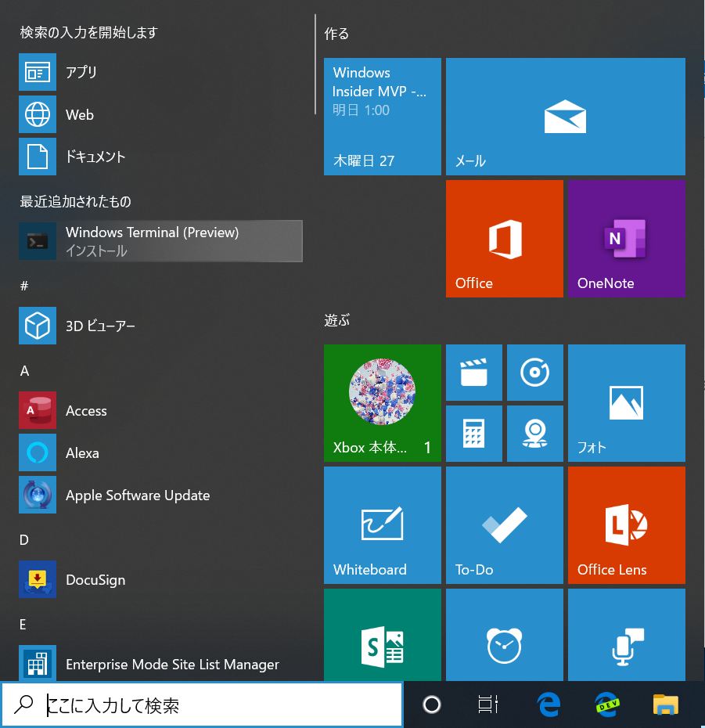
Task: Open the Maps webcam-pin tile
Action: tap(535, 434)
